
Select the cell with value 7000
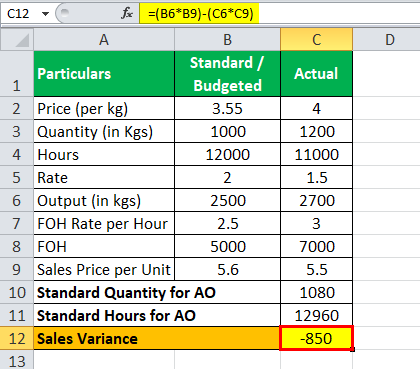pos(316,246)
